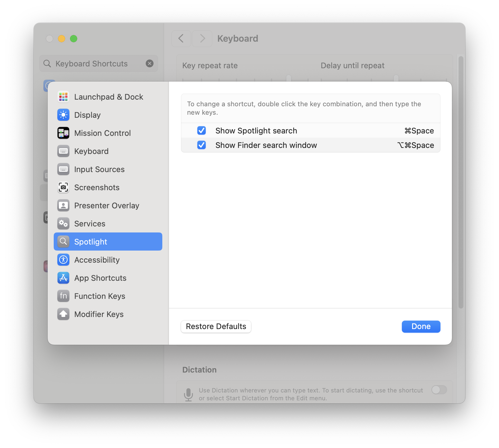Select Launchpad & Dock shortcut category

click(108, 97)
